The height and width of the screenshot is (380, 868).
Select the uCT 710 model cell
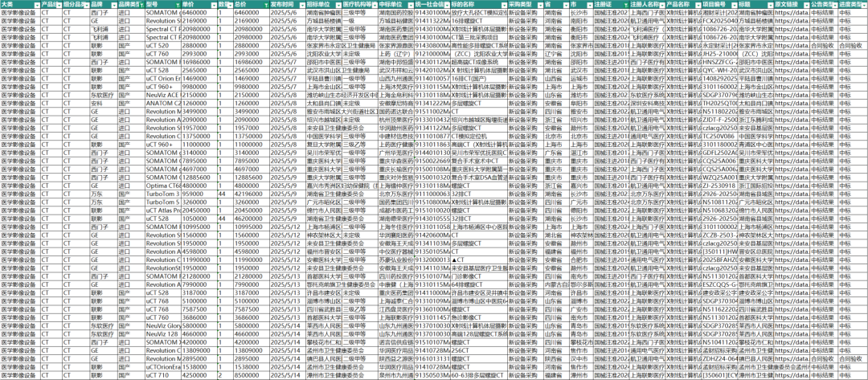(x=163, y=375)
